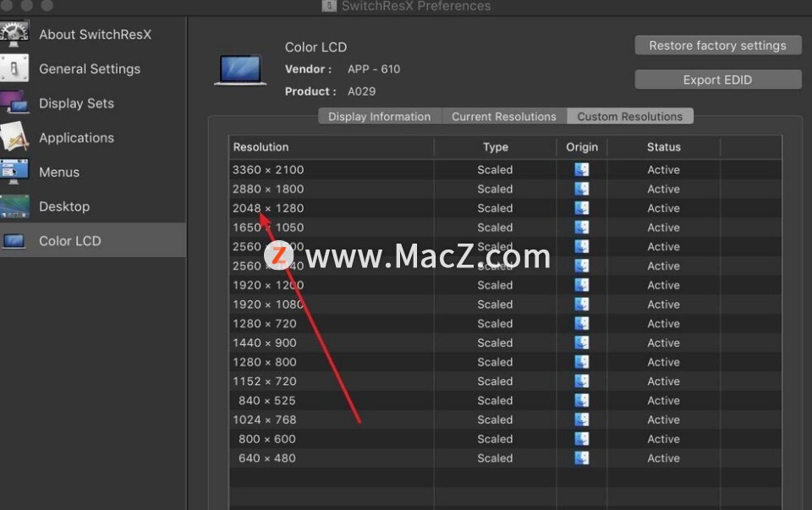812x510 pixels.
Task: Open Display Sets label in sidebar
Action: 77,103
